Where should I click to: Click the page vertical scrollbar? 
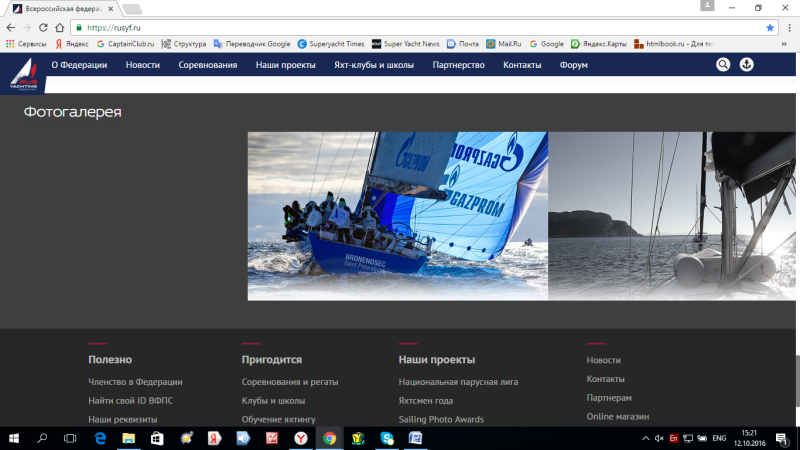tap(797, 380)
